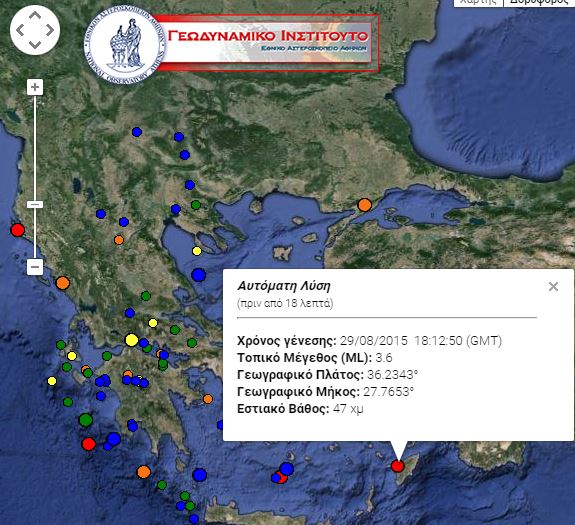The height and width of the screenshot is (525, 575).
Task: Click the text (πριν από 18 λεπτά)
Action: 285,304
